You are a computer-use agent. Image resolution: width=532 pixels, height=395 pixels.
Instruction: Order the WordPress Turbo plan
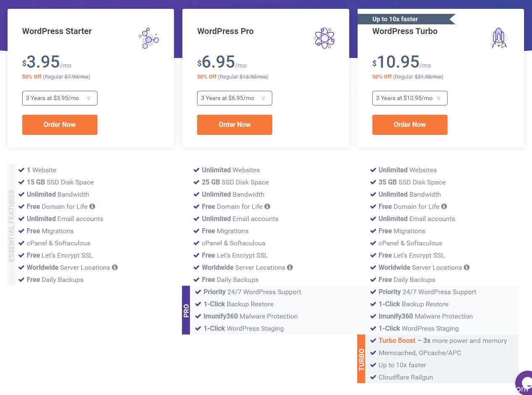pyautogui.click(x=410, y=125)
